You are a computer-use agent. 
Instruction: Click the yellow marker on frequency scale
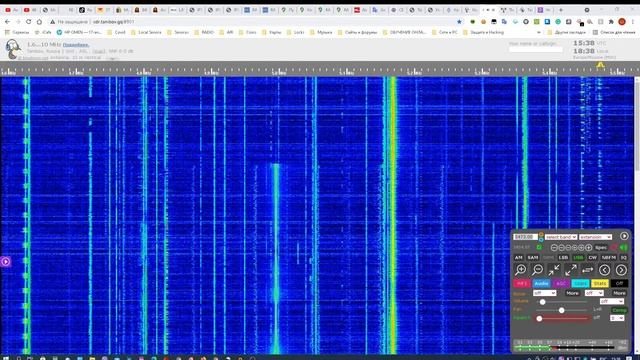(x=600, y=65)
